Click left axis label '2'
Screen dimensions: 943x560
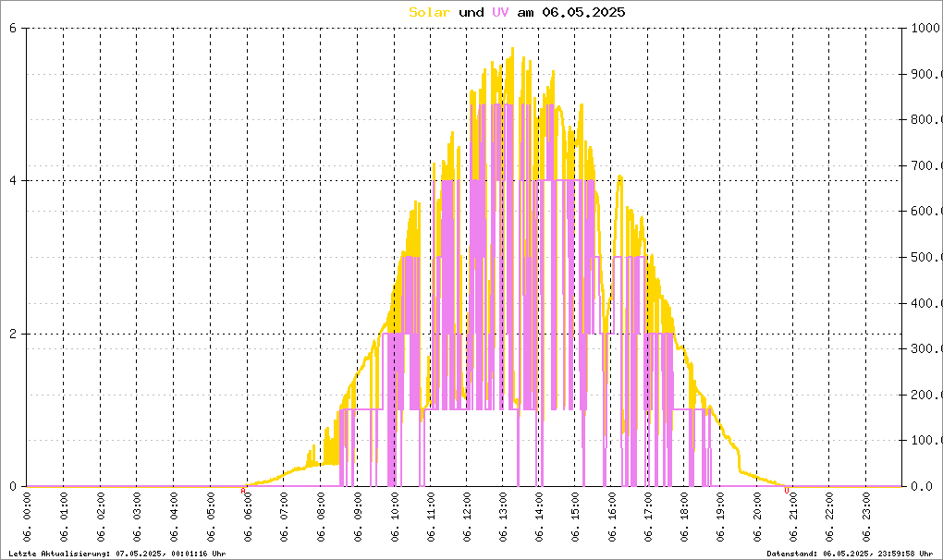[13, 335]
